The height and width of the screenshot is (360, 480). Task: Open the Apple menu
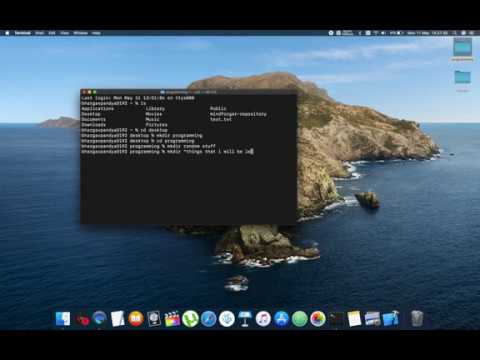click(x=7, y=33)
